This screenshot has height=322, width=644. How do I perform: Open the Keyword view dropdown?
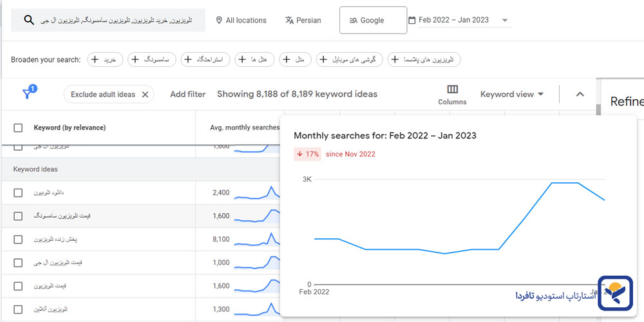click(x=512, y=94)
